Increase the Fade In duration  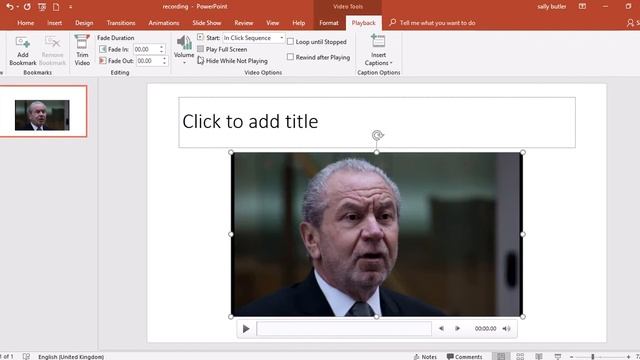(x=162, y=47)
